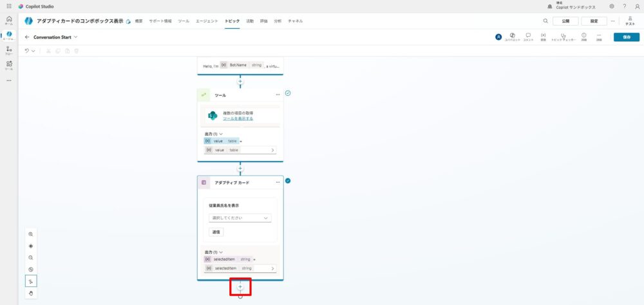Screen dimensions: 644x305
Task: Click the Microsoft app launcher grid
Action: coord(9,6)
